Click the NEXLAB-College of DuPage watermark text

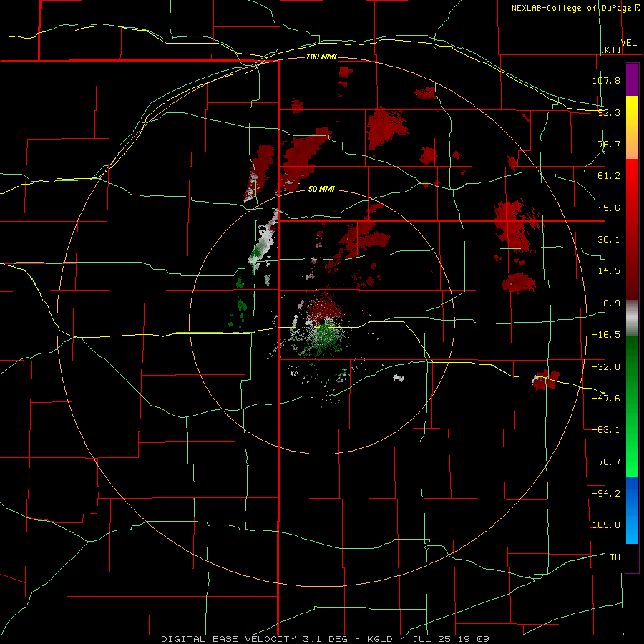[575, 8]
